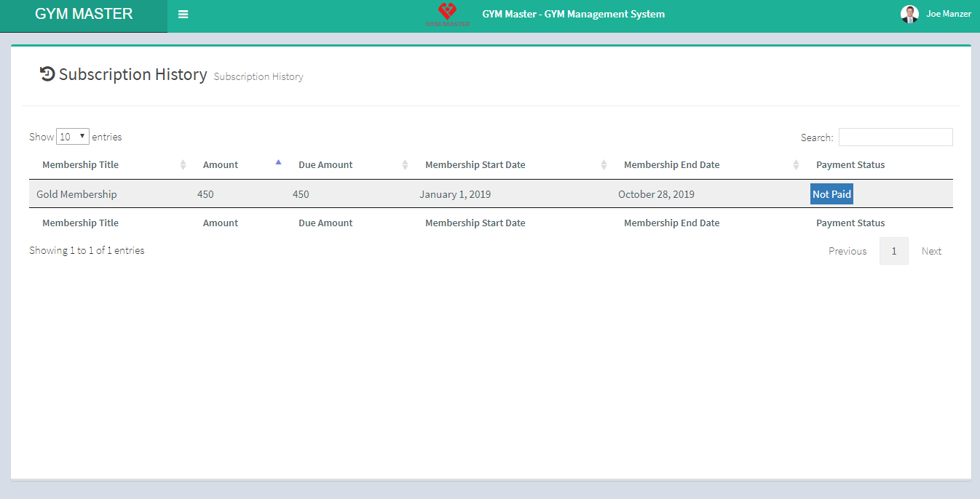
Task: Select page 1 in pagination
Action: coord(893,251)
